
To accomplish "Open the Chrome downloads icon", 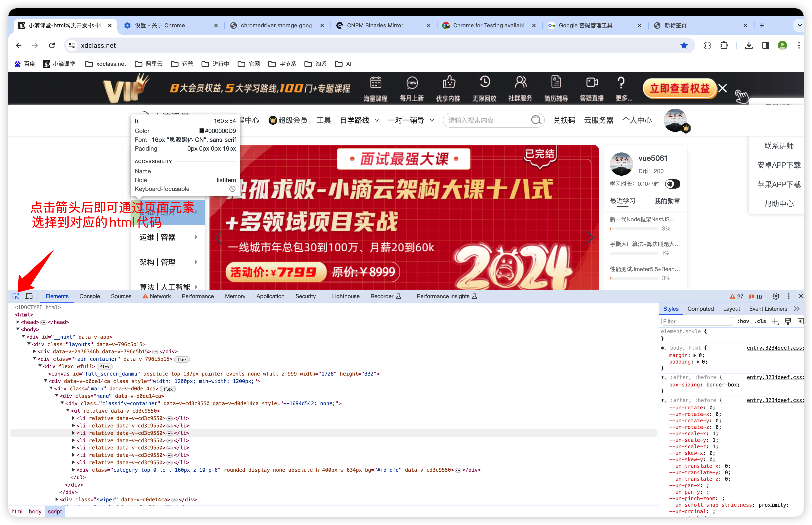I will tap(749, 45).
